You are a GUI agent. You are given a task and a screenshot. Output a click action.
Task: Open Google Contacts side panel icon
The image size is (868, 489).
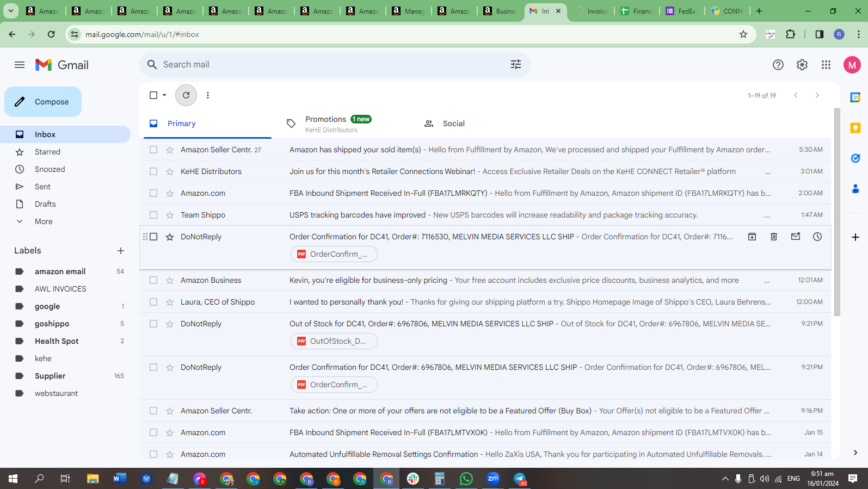click(x=855, y=189)
